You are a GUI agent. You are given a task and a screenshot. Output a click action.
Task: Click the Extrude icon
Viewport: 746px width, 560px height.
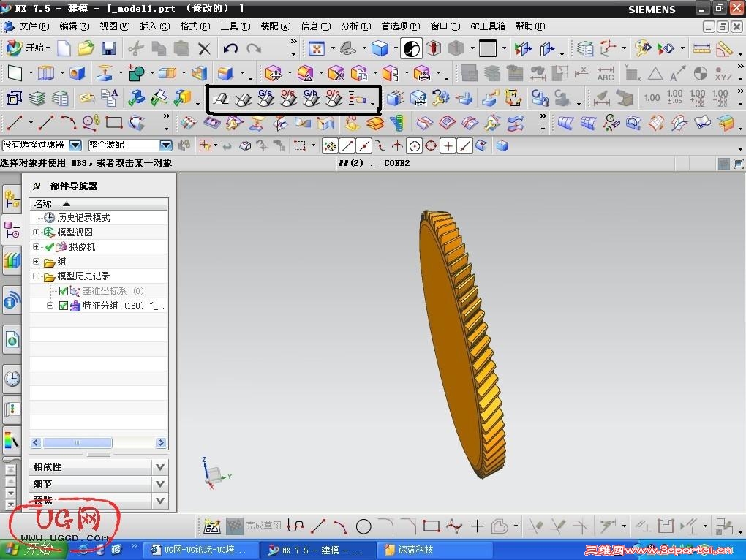click(x=45, y=73)
